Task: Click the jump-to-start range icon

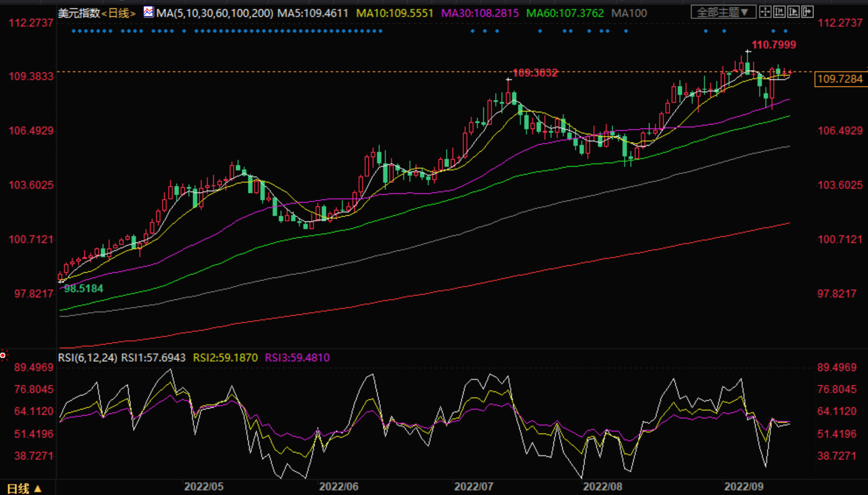Action: pyautogui.click(x=779, y=12)
